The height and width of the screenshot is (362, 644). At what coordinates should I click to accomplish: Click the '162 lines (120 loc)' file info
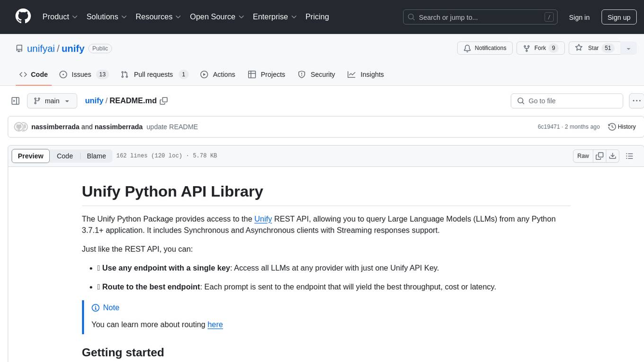pos(166,155)
